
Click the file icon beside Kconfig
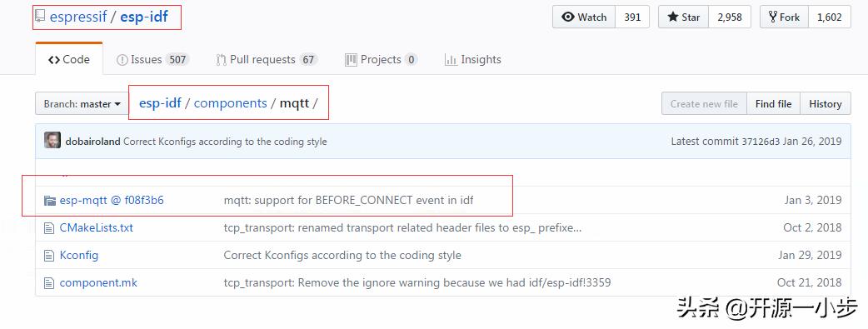[50, 256]
